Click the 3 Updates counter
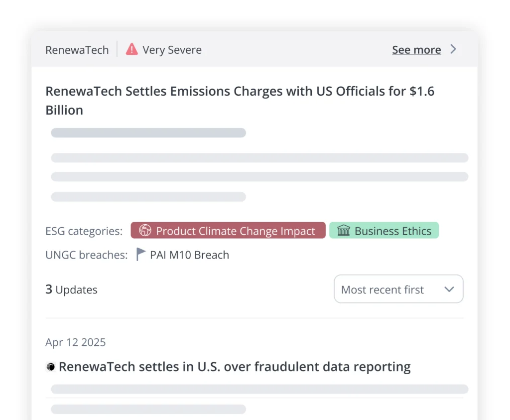 coord(71,289)
